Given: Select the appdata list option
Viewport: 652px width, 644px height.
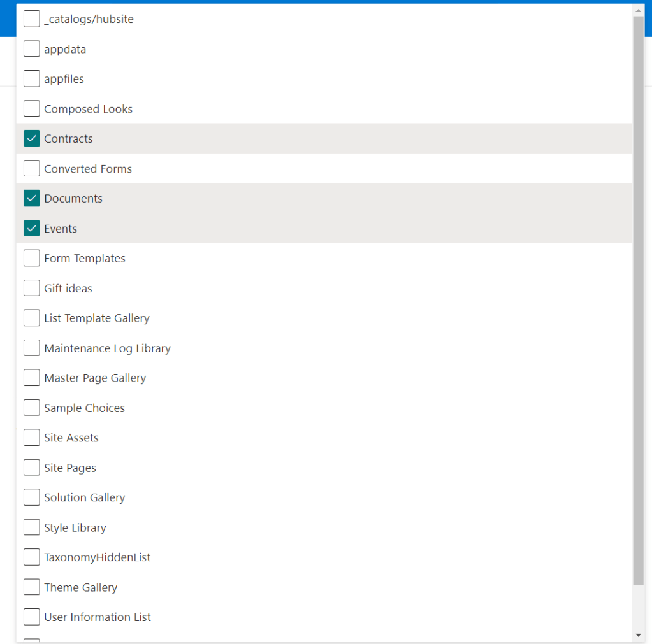Looking at the screenshot, I should coord(32,49).
